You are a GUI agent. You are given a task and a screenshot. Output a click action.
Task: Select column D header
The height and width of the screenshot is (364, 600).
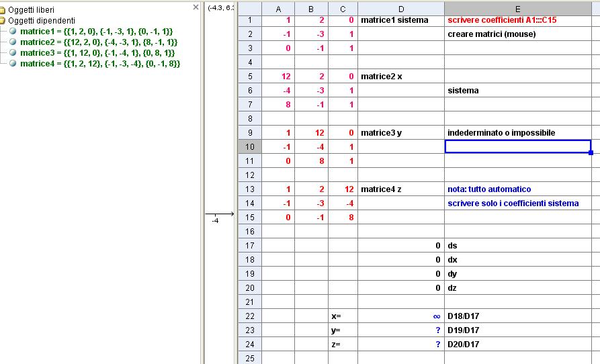[401, 9]
